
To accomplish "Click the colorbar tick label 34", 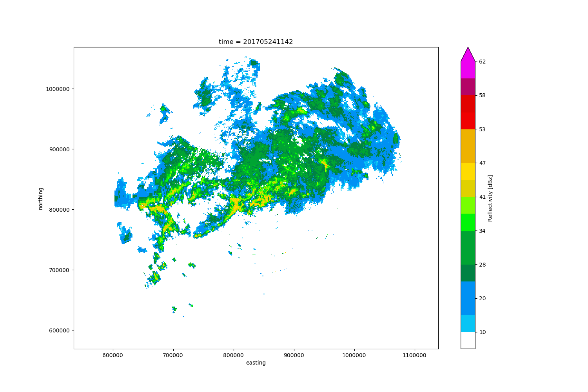I will 483,231.
